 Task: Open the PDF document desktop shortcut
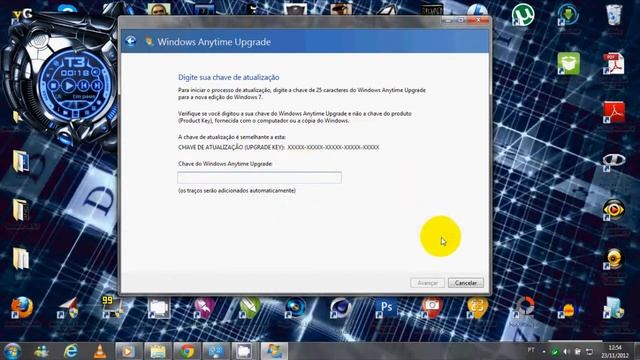point(614,64)
